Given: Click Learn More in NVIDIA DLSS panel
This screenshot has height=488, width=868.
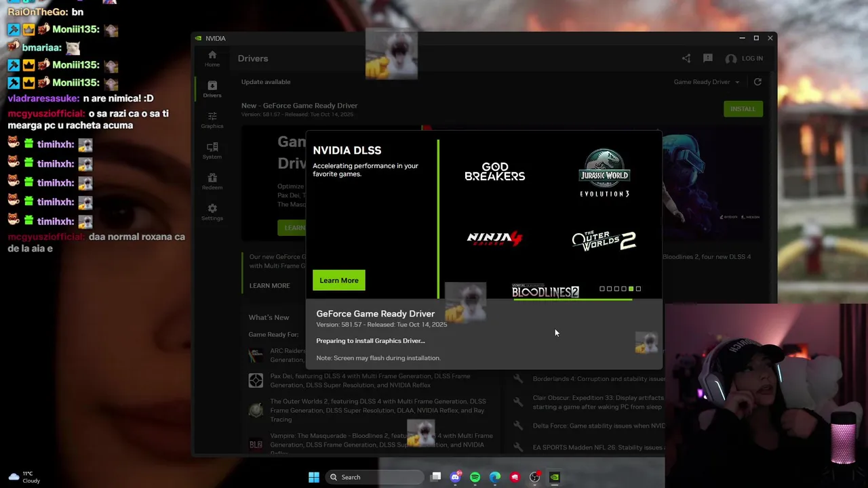Looking at the screenshot, I should coord(339,281).
